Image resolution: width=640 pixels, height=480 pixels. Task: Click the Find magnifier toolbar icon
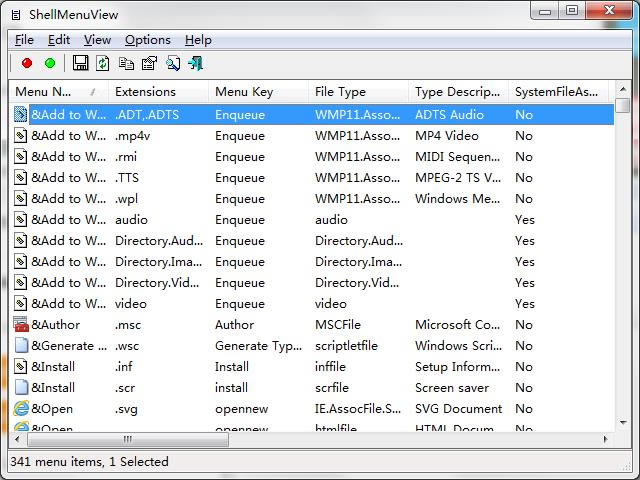[x=173, y=63]
